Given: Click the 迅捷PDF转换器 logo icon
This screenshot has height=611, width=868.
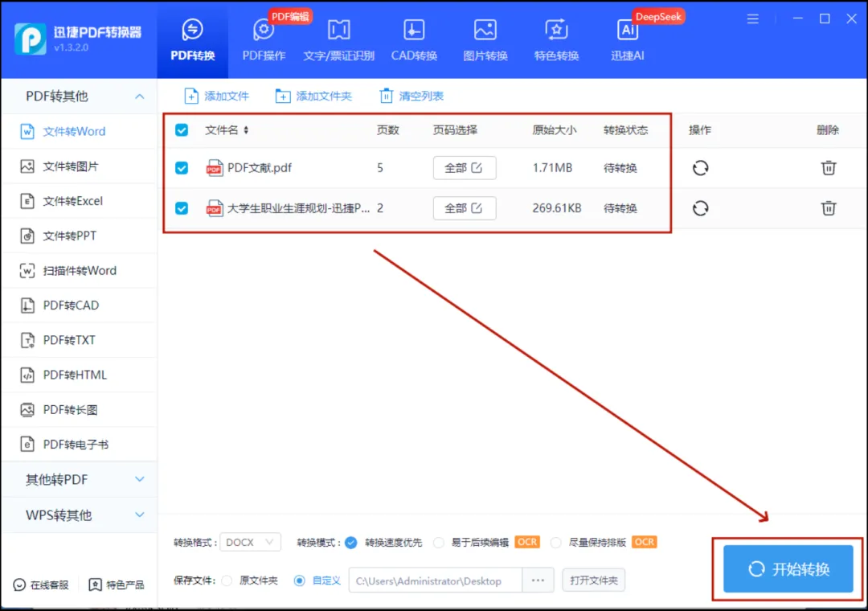Looking at the screenshot, I should coord(30,39).
